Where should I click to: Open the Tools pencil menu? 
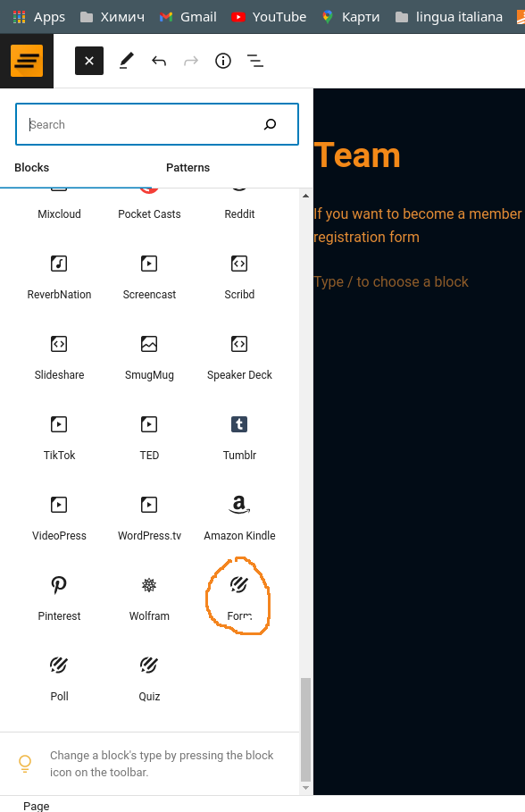pyautogui.click(x=126, y=61)
